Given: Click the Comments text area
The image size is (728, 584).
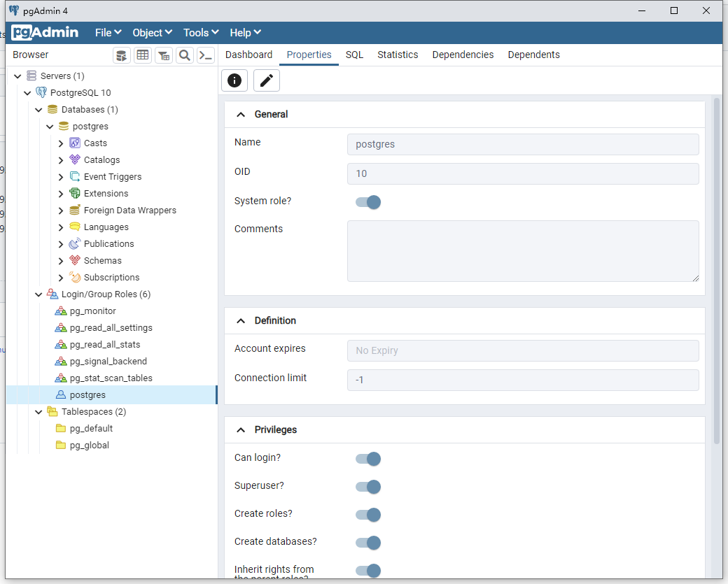Looking at the screenshot, I should pos(523,251).
